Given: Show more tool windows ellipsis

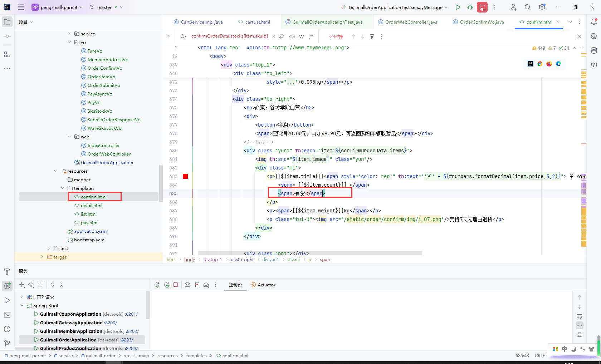Looking at the screenshot, I should (7, 68).
